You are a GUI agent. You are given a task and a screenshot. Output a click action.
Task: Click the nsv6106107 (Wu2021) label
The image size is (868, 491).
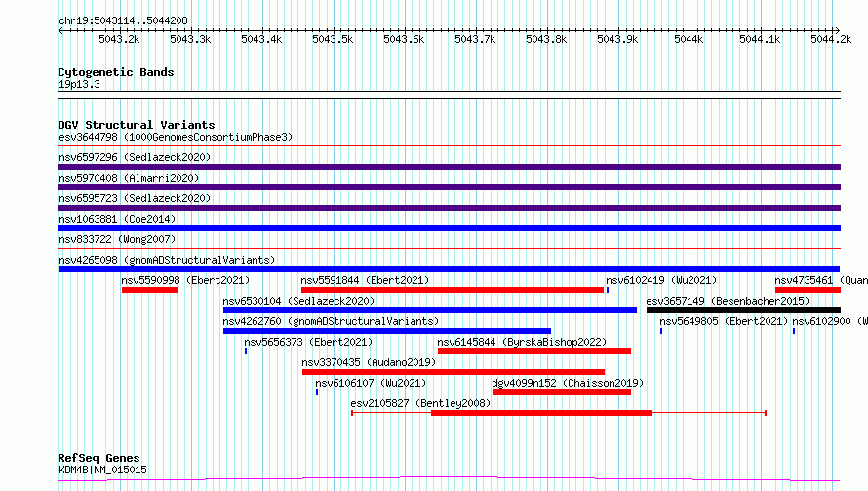coord(371,383)
